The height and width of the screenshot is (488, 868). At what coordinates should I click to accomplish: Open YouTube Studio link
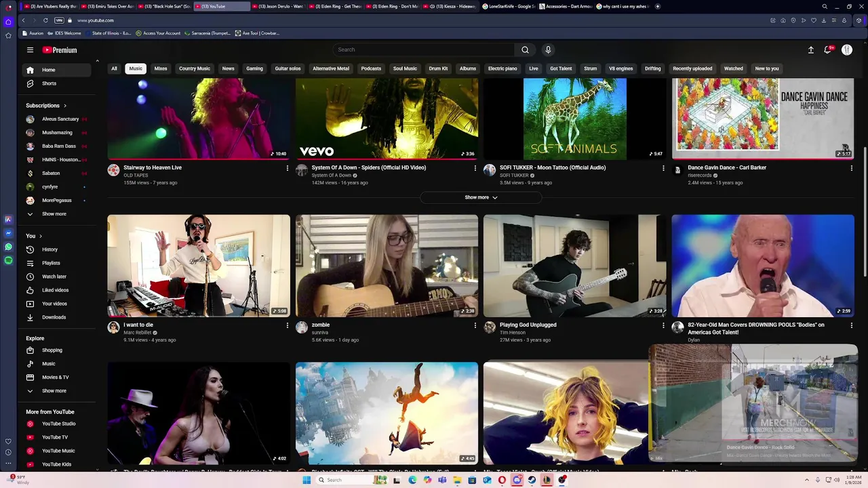(x=57, y=424)
